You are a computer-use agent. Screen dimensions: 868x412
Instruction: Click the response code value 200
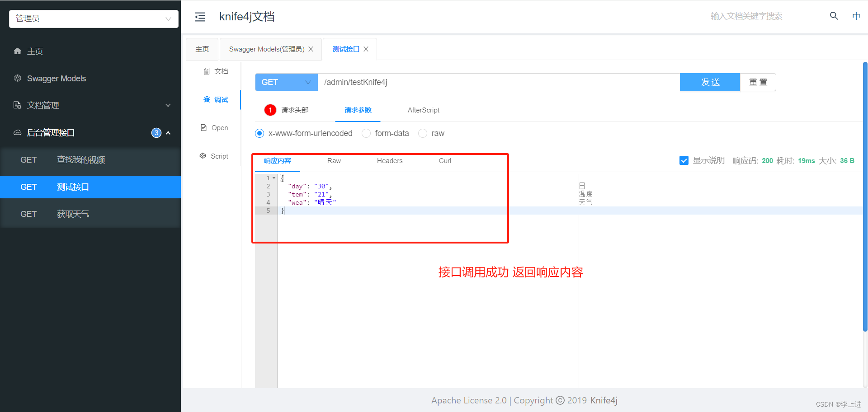point(767,161)
